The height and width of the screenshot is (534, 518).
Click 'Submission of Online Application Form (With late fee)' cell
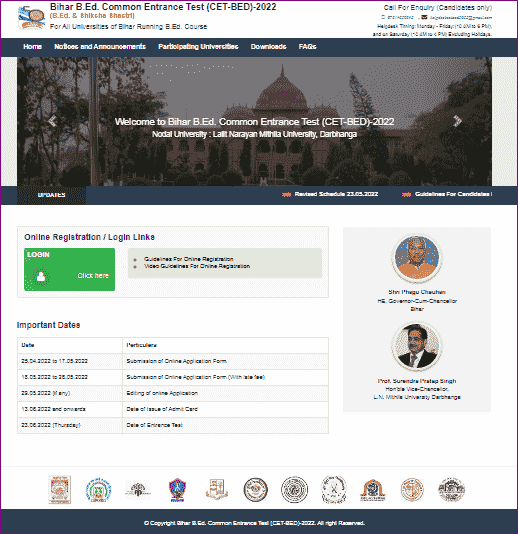[225, 377]
